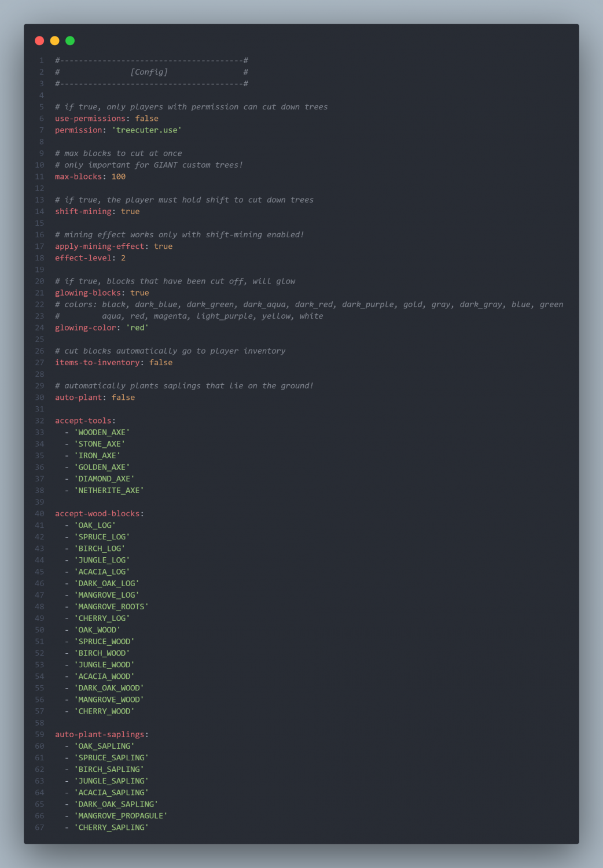Click the [Config] header comment
Image resolution: width=603 pixels, height=868 pixels.
[x=150, y=71]
